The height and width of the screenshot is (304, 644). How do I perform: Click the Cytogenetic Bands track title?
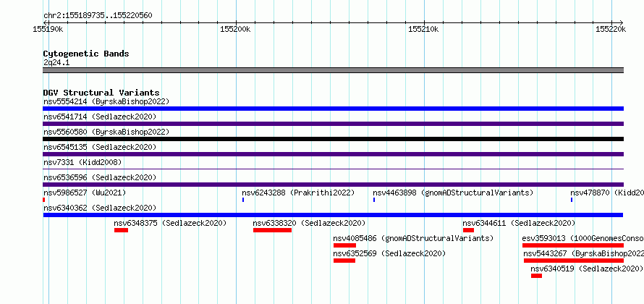point(86,54)
